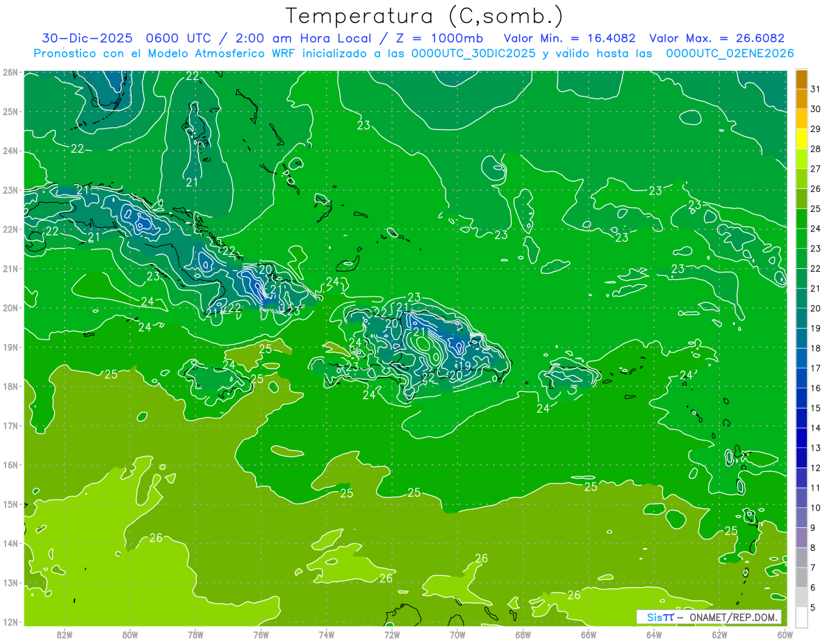
Task: Click the 80W longitude axis label
Action: pos(131,634)
